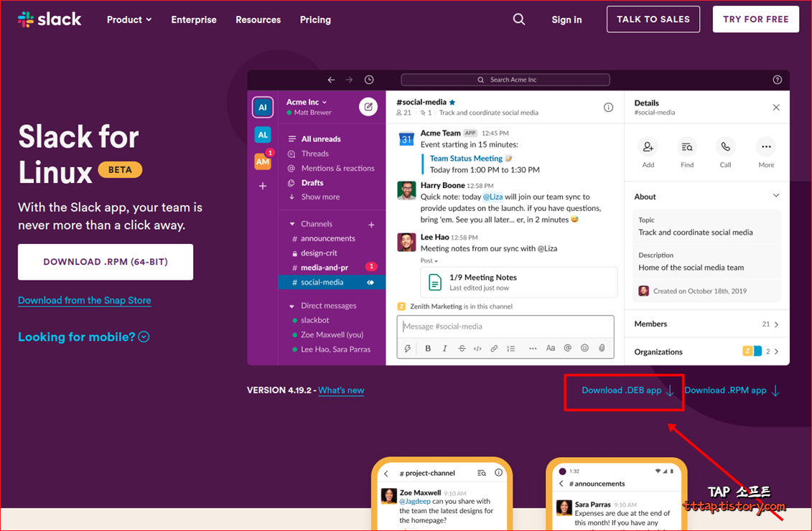Expand Looking for mobile section
Image resolution: width=812 pixels, height=531 pixels.
pyautogui.click(x=84, y=337)
